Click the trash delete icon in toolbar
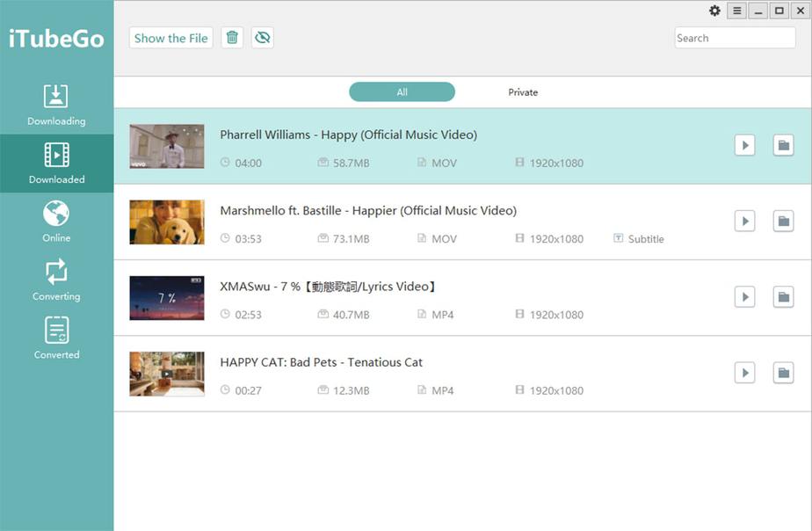Screen dimensions: 812x531 click(x=232, y=37)
